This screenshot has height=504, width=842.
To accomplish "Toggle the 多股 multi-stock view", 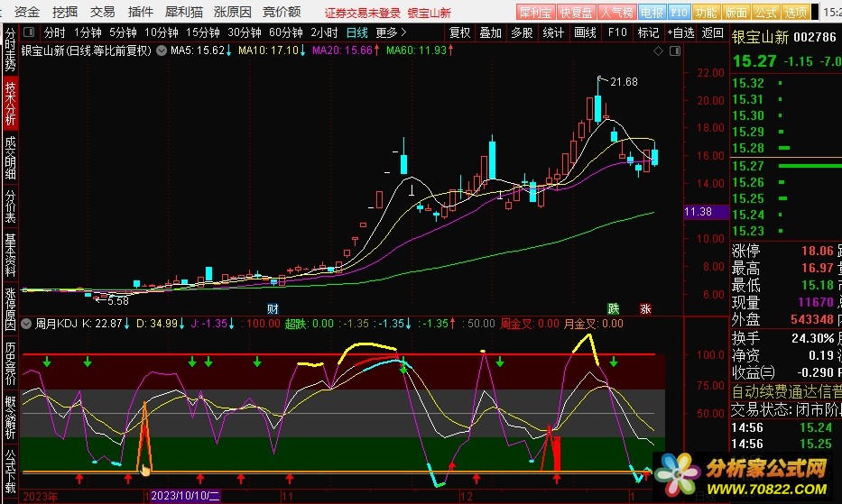I will (522, 32).
